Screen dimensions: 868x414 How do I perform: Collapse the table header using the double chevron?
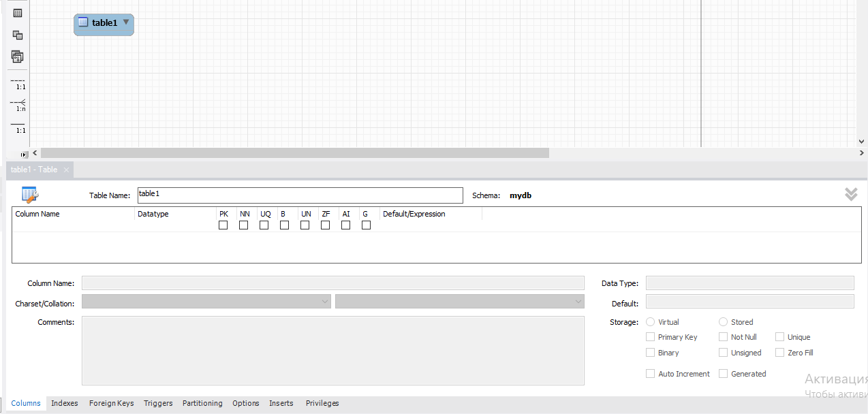tap(851, 195)
